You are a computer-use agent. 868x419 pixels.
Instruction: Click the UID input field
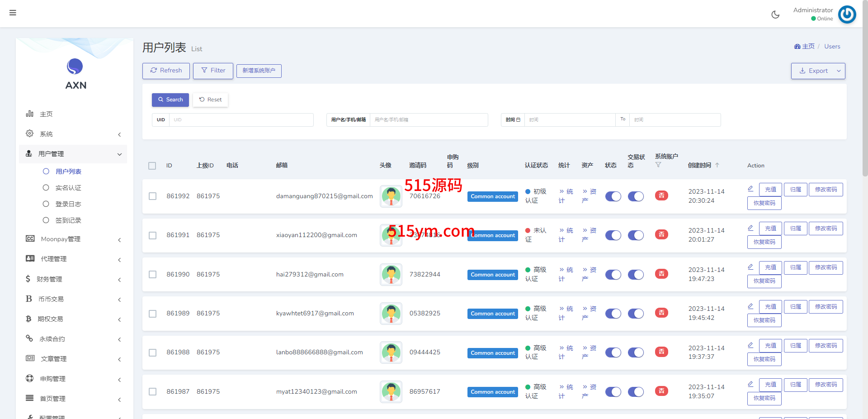[x=241, y=120]
